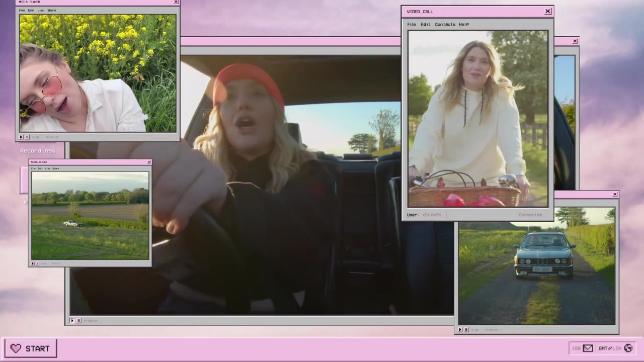Play the small car-in-field player video
Image resolution: width=644 pixels, height=362 pixels.
tap(33, 263)
